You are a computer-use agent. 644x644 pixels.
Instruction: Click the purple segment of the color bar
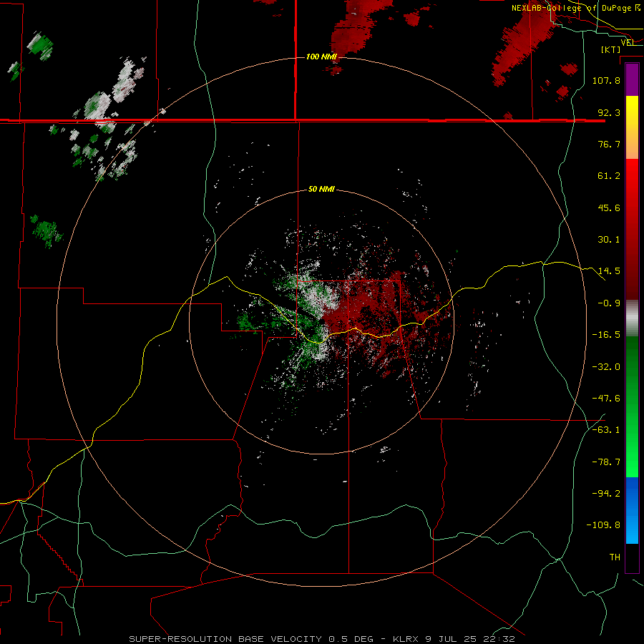(632, 80)
